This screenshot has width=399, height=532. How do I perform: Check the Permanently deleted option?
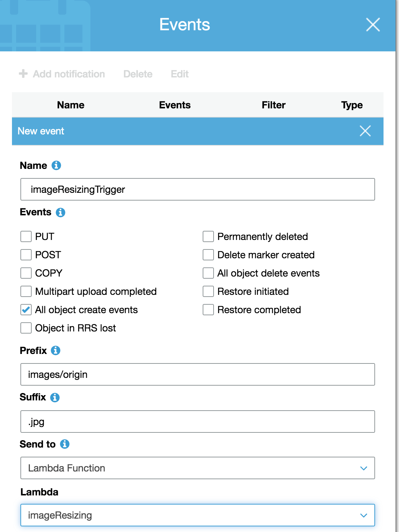(x=208, y=236)
